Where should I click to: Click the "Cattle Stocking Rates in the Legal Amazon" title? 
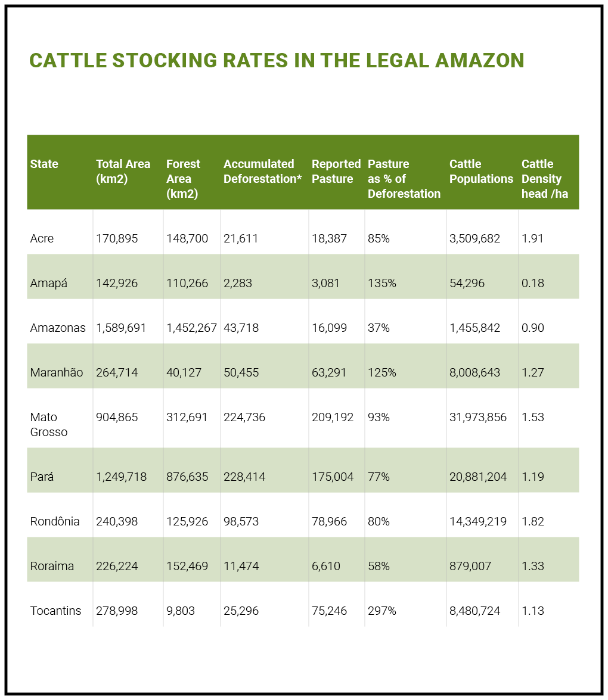(277, 61)
